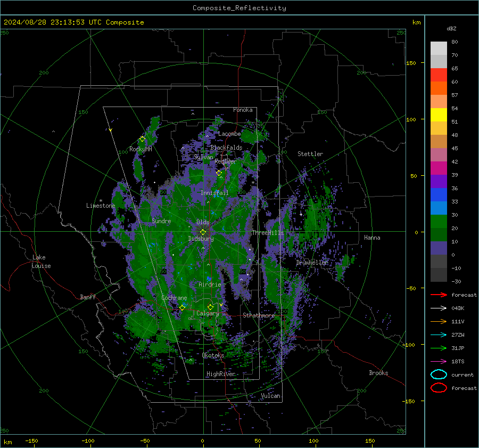Click the 100 tick on right km axis
The width and height of the screenshot is (479, 448).
pyautogui.click(x=411, y=119)
